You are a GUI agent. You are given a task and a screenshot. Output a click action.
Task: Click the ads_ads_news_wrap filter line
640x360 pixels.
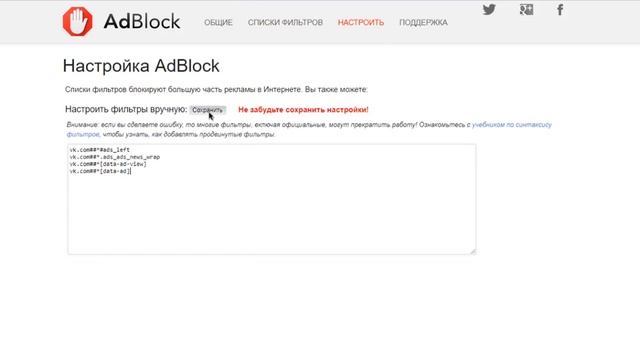(x=115, y=157)
